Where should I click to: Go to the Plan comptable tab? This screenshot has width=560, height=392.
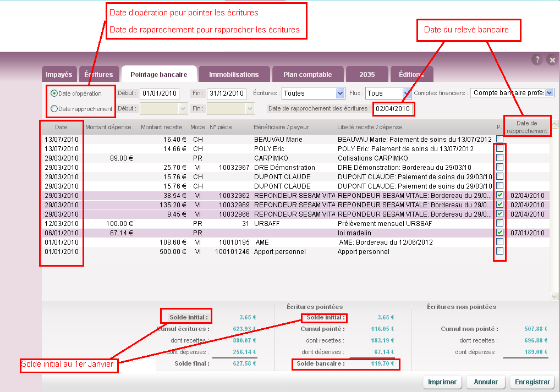point(308,75)
